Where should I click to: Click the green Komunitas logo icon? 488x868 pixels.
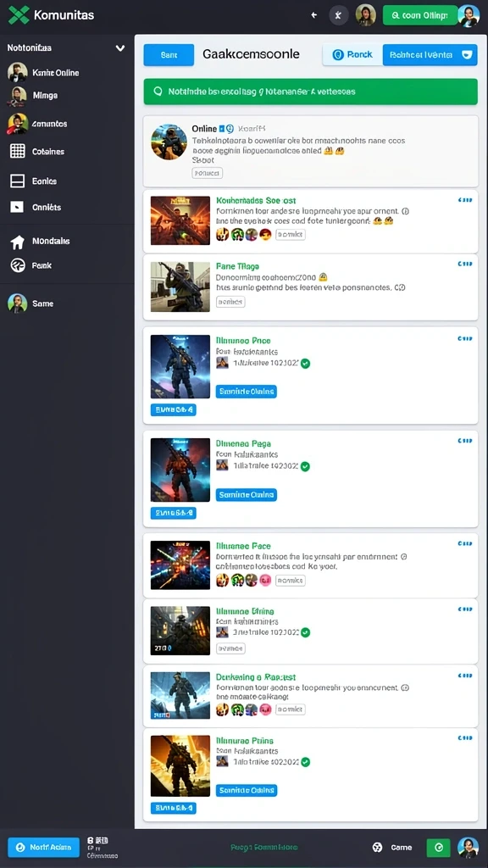point(19,15)
